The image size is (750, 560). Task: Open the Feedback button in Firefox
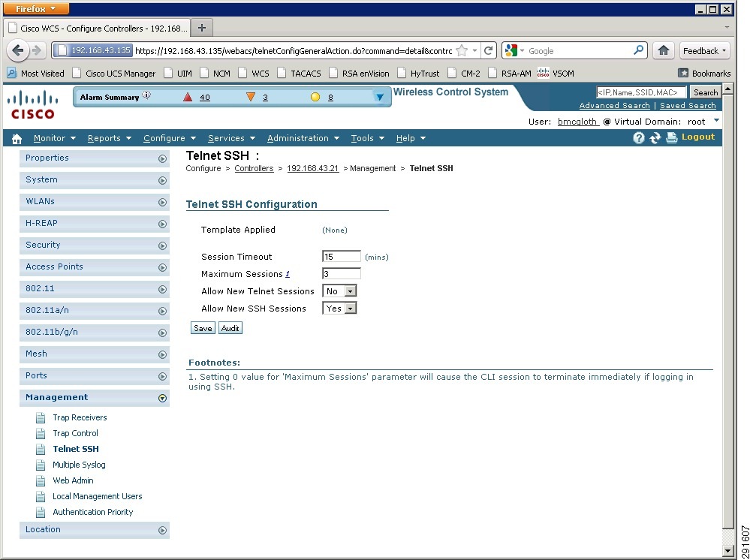[x=704, y=51]
